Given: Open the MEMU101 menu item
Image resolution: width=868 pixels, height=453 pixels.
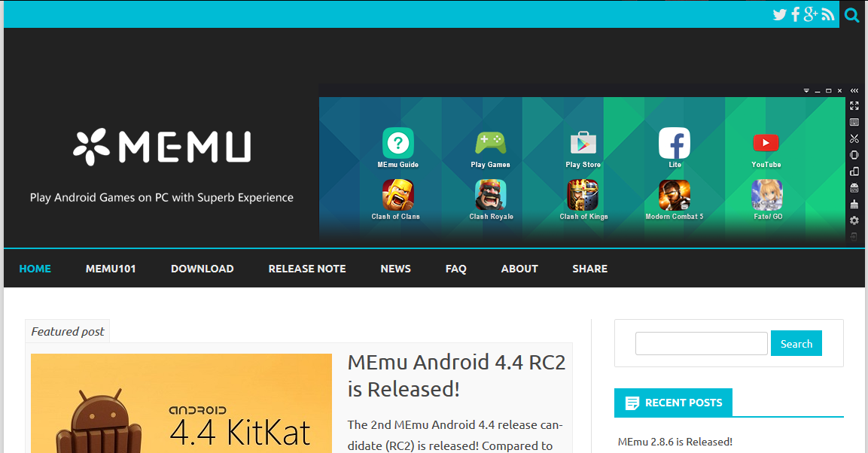Looking at the screenshot, I should pos(111,269).
